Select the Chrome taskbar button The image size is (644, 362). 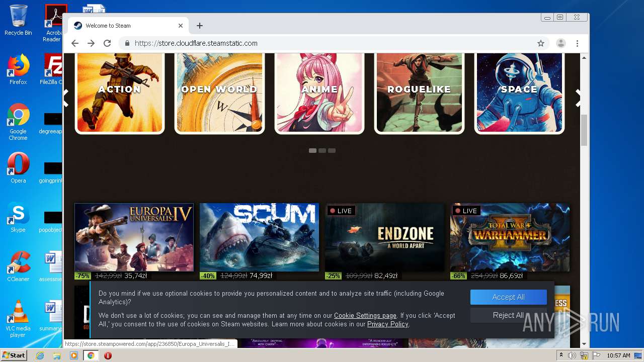(91, 355)
